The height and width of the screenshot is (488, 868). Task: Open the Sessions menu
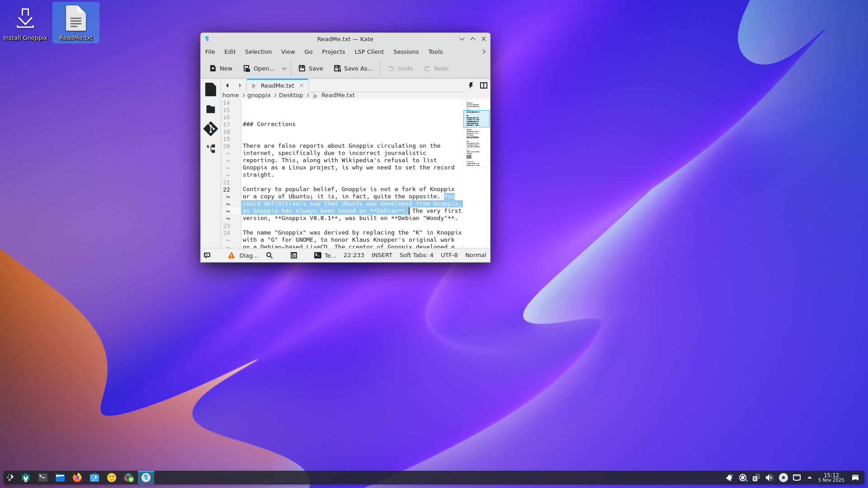tap(406, 52)
